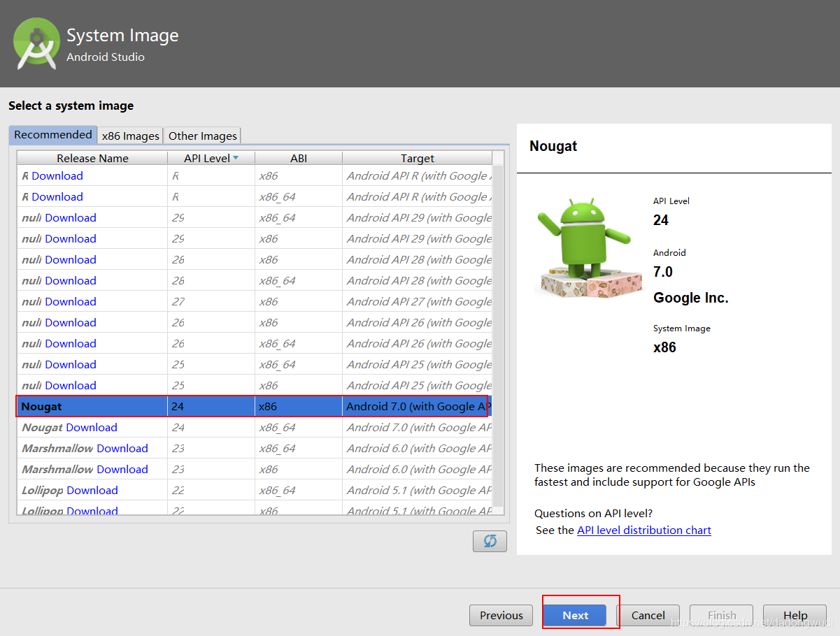
Task: Download the API 28 x86 image
Action: coord(71,260)
